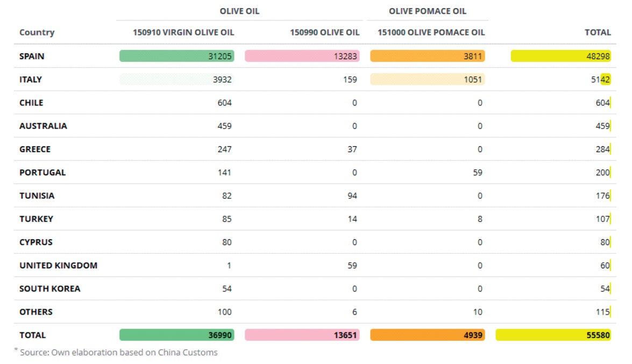Image resolution: width=632 pixels, height=364 pixels.
Task: Click Spain's pink 13283 olive oil bar
Action: (302, 56)
